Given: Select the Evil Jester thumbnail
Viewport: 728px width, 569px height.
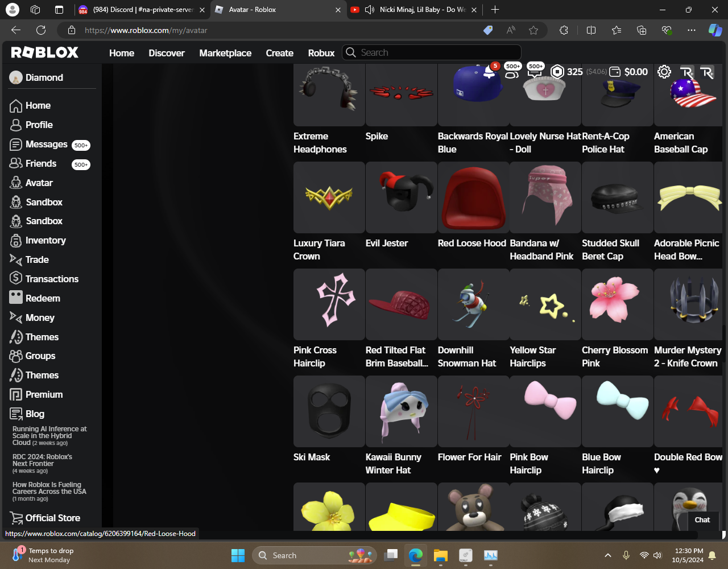Looking at the screenshot, I should 401,197.
